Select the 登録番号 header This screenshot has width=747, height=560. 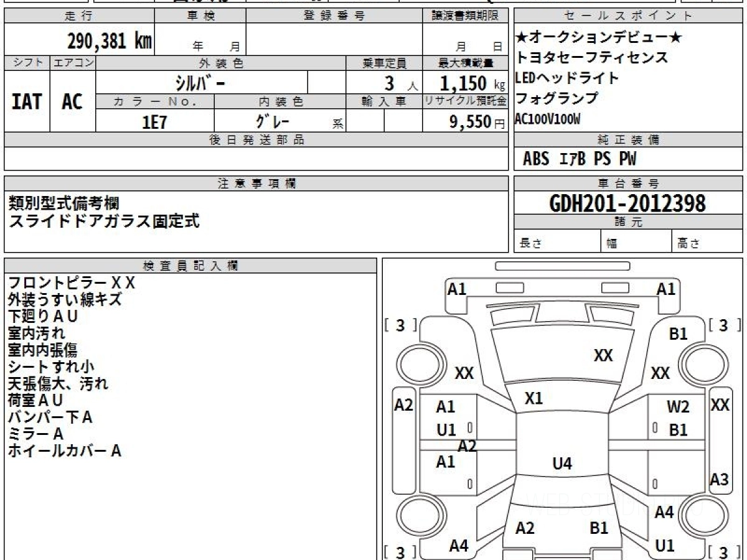(x=334, y=16)
